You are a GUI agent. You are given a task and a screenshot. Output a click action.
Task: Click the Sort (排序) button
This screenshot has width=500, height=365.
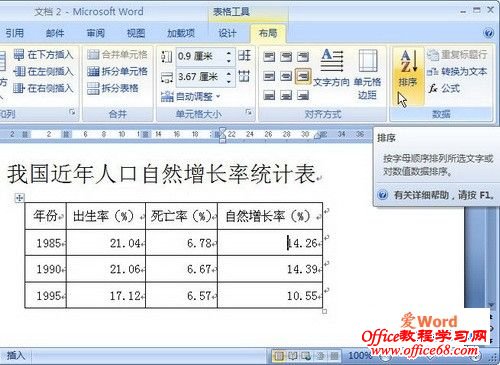click(408, 76)
